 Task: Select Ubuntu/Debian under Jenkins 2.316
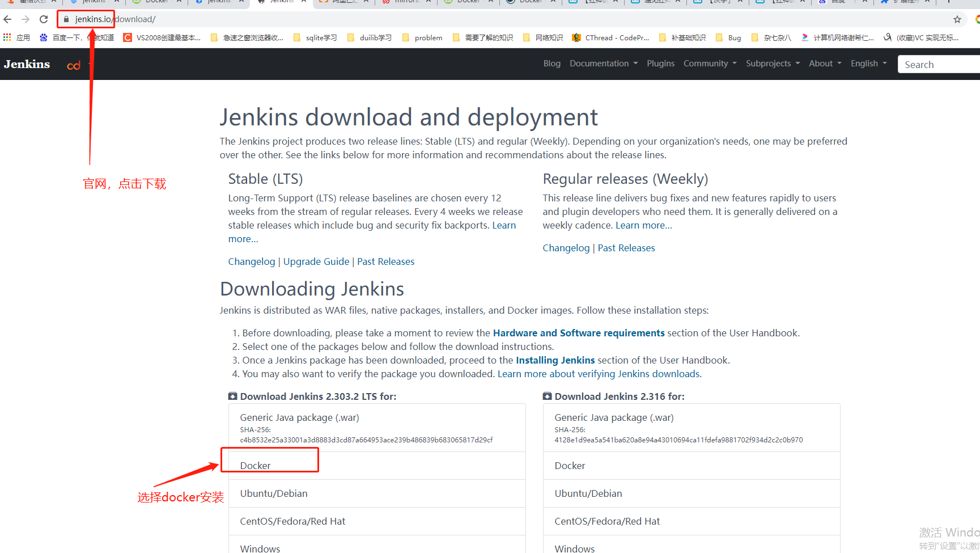tap(691, 493)
